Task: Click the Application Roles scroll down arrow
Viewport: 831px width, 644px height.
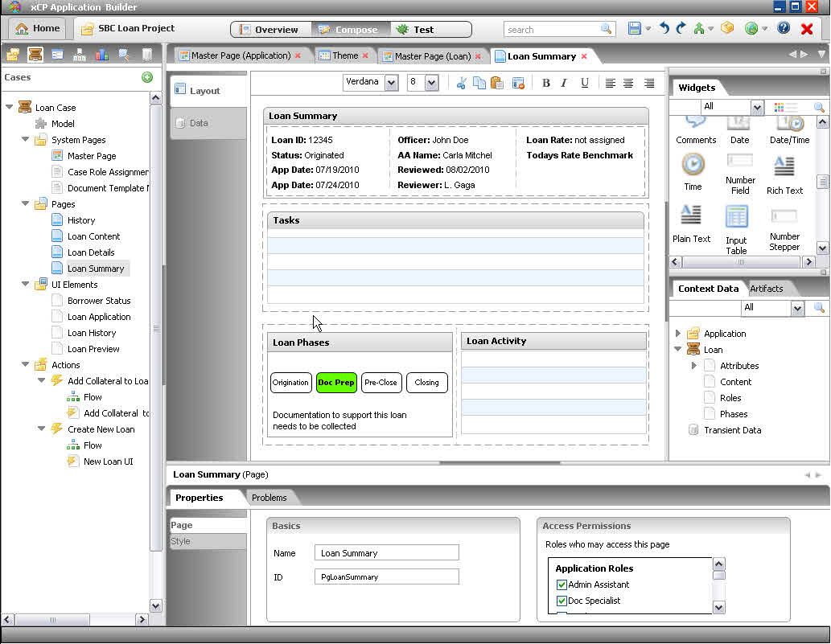Action: coord(718,608)
